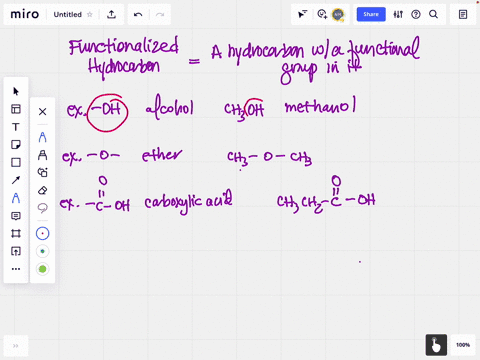The height and width of the screenshot is (360, 480).
Task: Pick the green pen color preset
Action: (42, 269)
